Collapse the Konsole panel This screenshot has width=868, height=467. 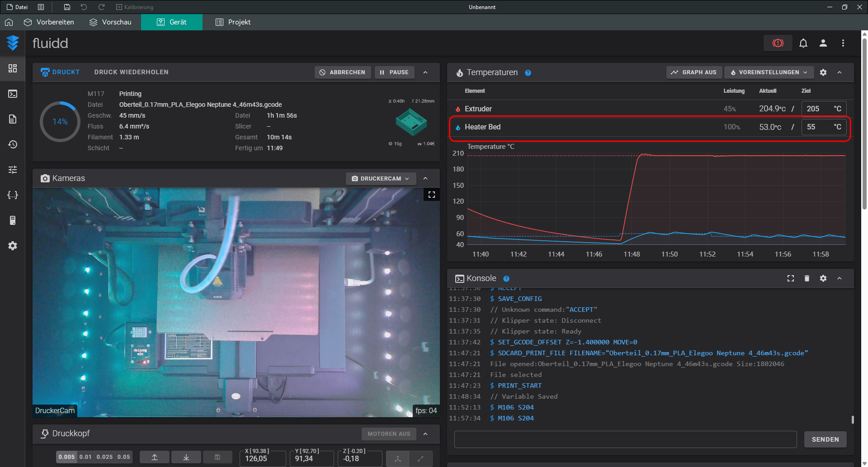(x=840, y=278)
